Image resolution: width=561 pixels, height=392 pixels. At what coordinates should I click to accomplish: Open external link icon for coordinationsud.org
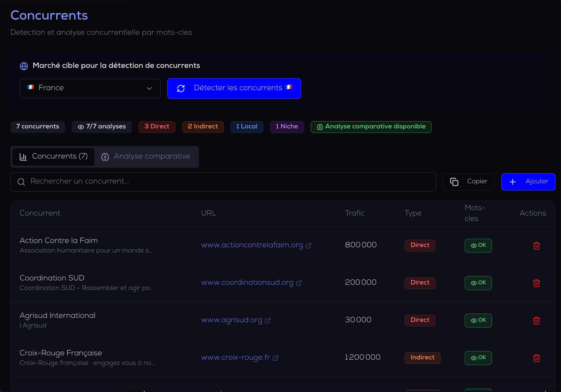[x=299, y=283]
